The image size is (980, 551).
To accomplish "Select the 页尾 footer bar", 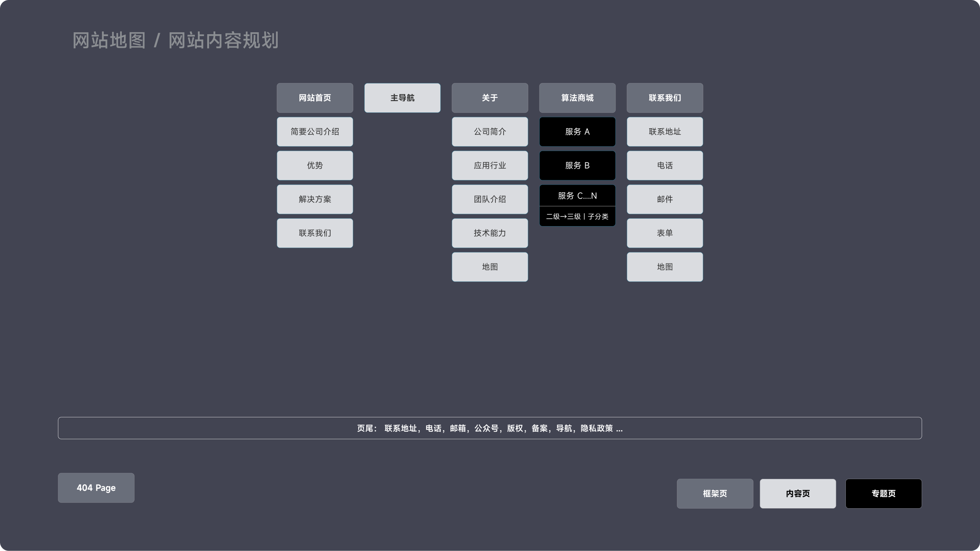I will (x=490, y=428).
